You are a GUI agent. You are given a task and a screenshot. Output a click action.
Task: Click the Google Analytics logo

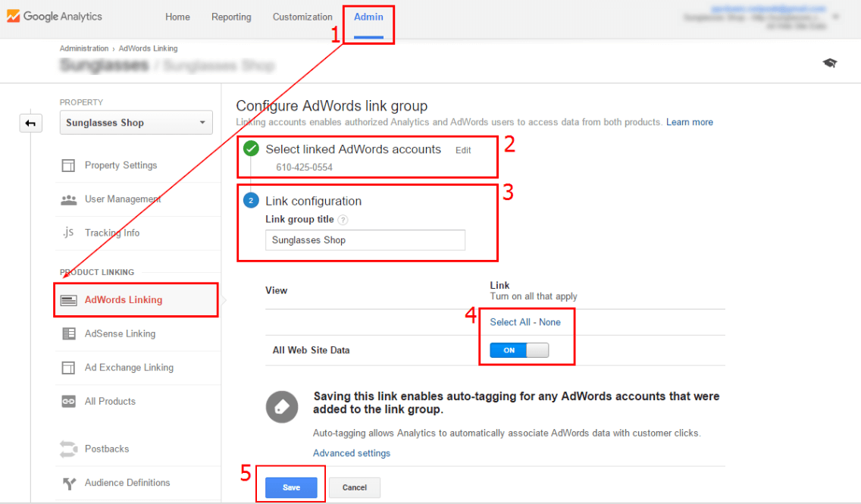pos(55,17)
